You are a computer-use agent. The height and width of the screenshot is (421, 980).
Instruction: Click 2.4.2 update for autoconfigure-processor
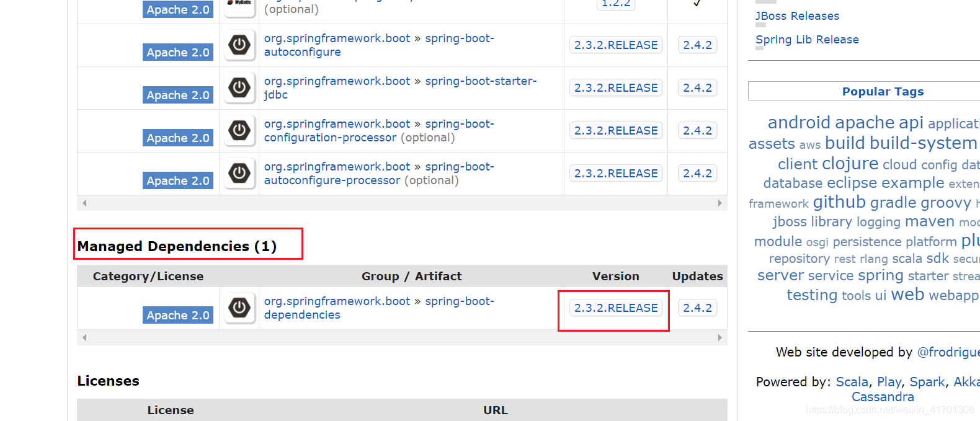[697, 174]
